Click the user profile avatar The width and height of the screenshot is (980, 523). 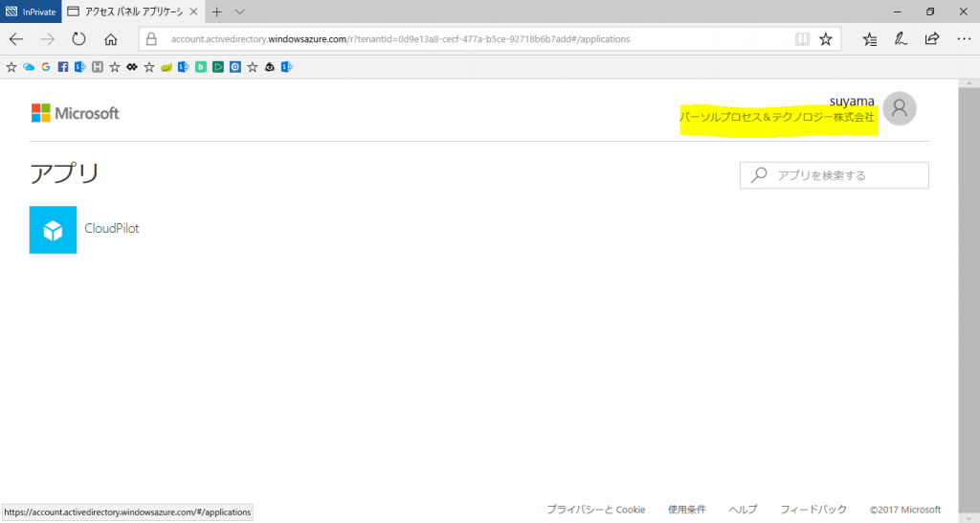coord(900,109)
